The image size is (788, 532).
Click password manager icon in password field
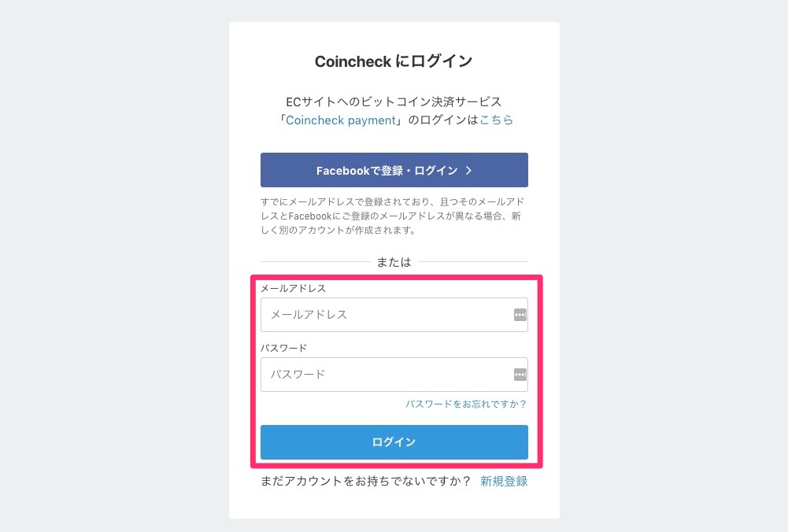(520, 375)
